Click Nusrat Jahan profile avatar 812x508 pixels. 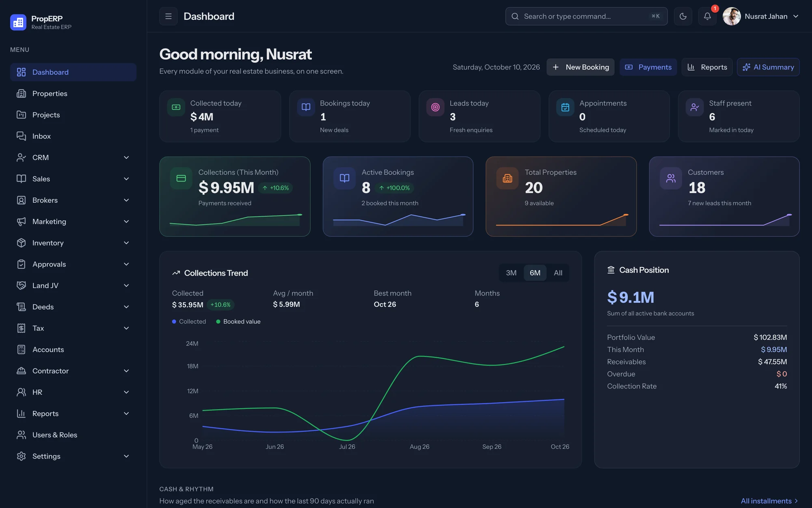[732, 16]
